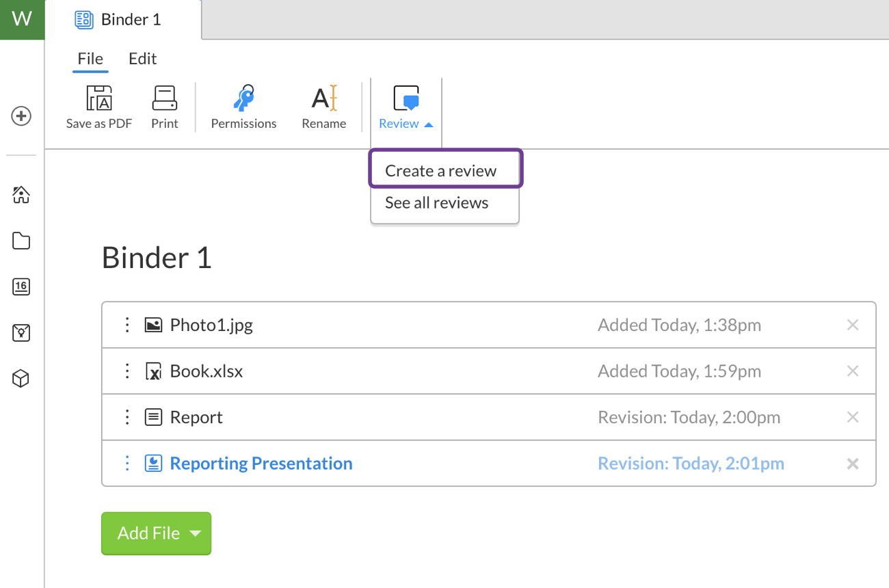The height and width of the screenshot is (588, 889).
Task: Choose Create a review
Action: [x=440, y=170]
